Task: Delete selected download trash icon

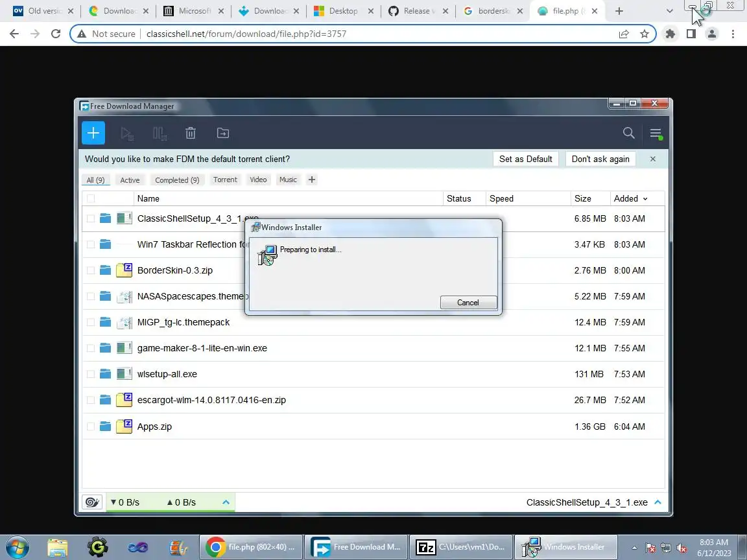Action: click(191, 134)
